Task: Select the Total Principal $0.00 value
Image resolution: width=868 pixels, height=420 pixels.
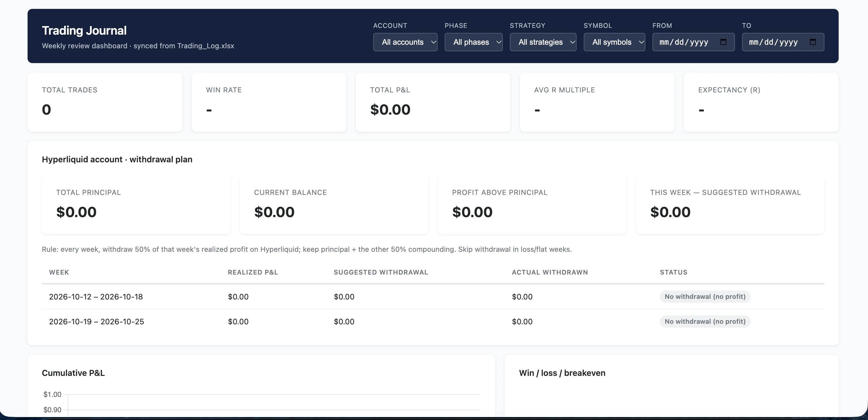Action: pos(76,212)
